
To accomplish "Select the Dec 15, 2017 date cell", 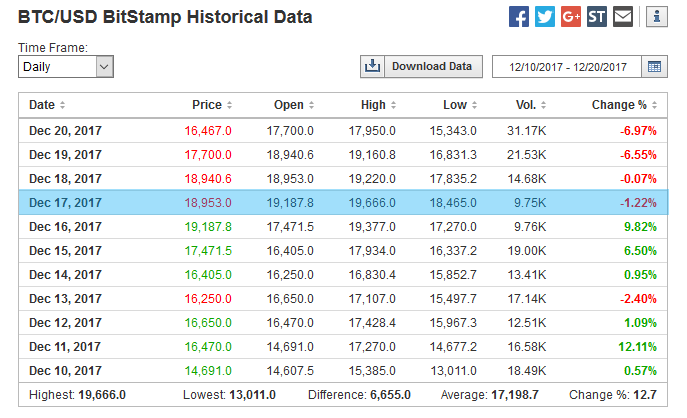I will (65, 251).
